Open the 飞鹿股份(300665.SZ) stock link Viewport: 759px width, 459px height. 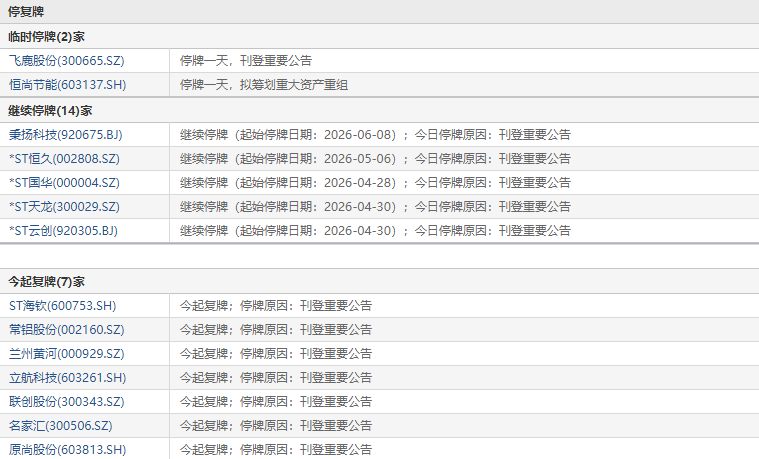point(66,61)
